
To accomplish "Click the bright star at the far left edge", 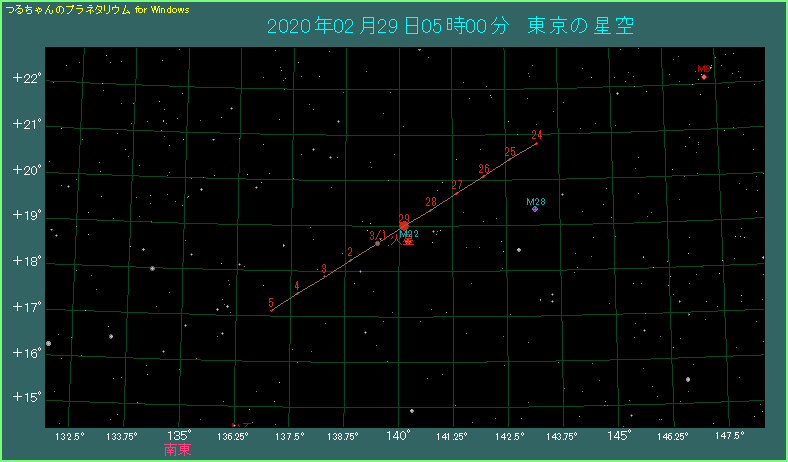I will coord(48,343).
